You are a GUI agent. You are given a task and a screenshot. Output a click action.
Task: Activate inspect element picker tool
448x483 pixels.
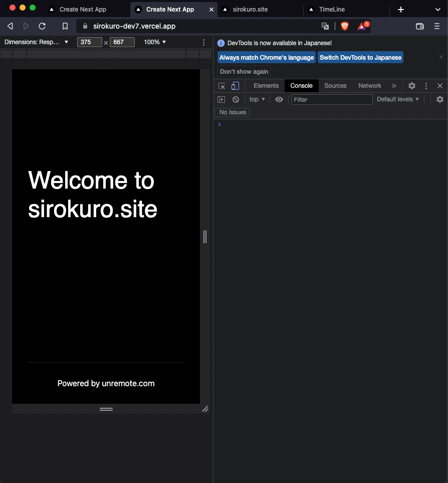point(222,86)
